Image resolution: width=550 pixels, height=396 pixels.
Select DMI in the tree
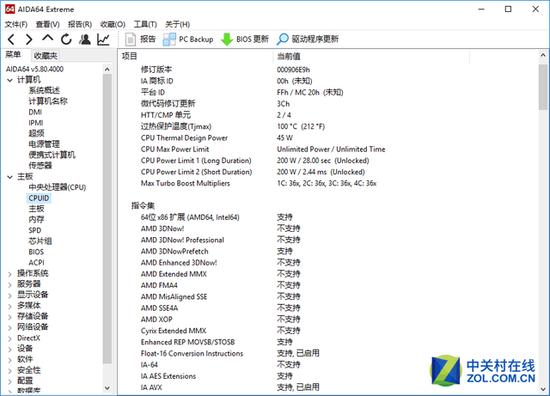(35, 112)
